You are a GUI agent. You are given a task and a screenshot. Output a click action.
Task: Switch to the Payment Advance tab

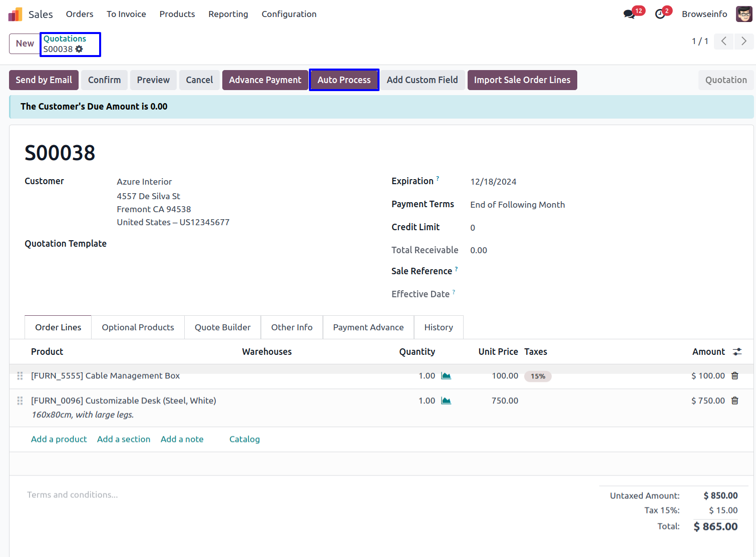click(x=368, y=327)
